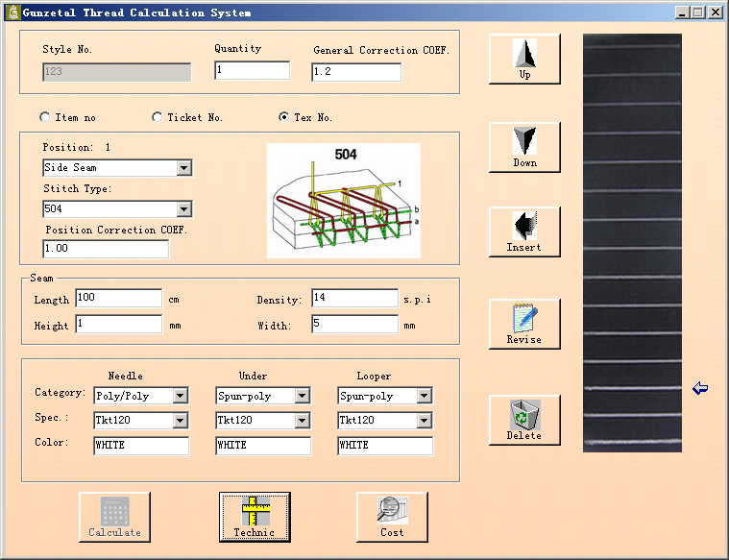
Task: Close the Gunzetal Thread Calculation window
Action: 715,12
